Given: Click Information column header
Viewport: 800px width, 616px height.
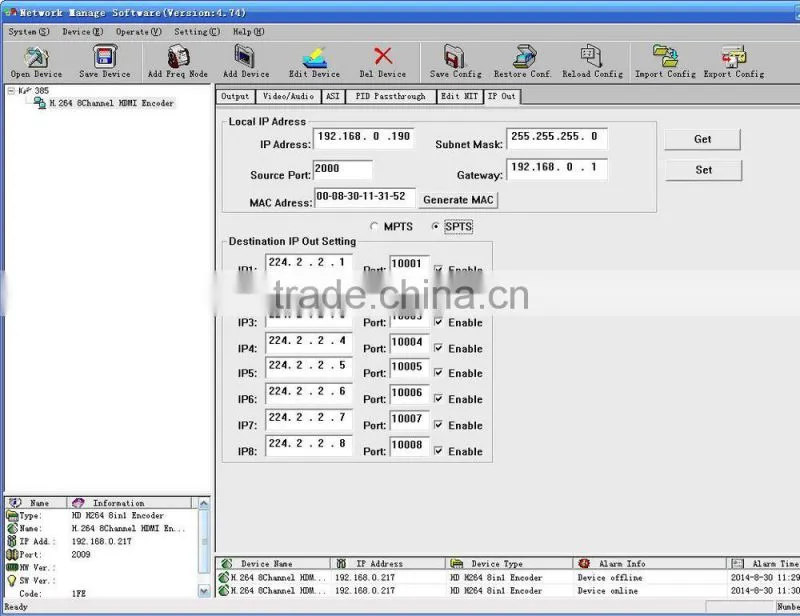Looking at the screenshot, I should click(x=129, y=503).
